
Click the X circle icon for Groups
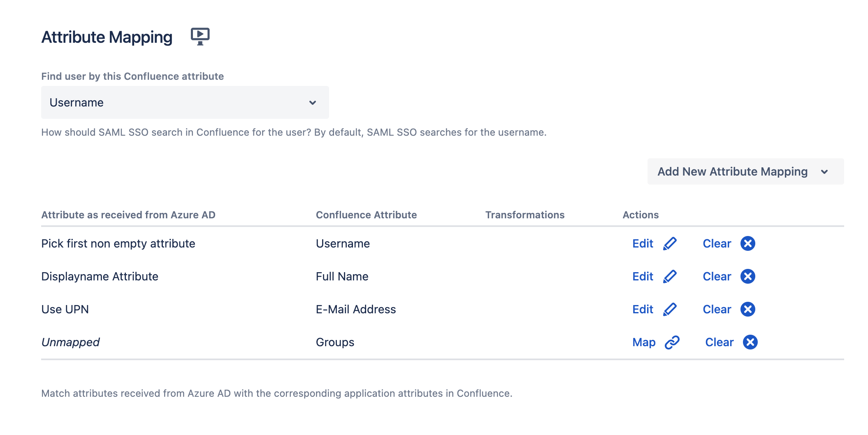click(x=750, y=342)
